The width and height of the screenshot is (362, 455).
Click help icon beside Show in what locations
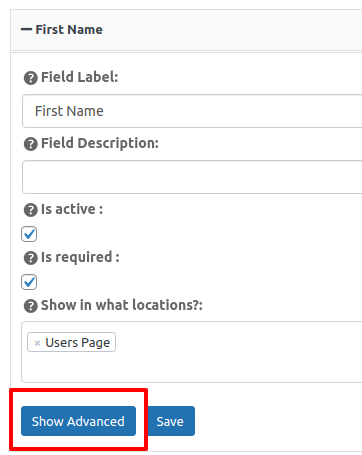point(31,306)
